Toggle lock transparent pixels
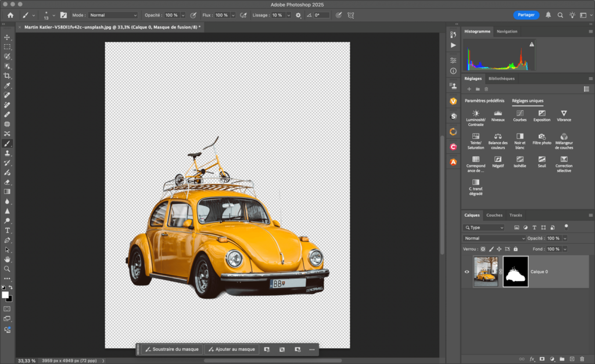Viewport: 595px width, 364px height. (483, 249)
